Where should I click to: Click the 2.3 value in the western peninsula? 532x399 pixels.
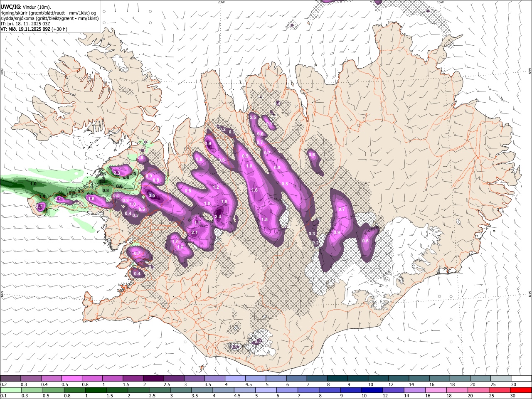point(116,173)
